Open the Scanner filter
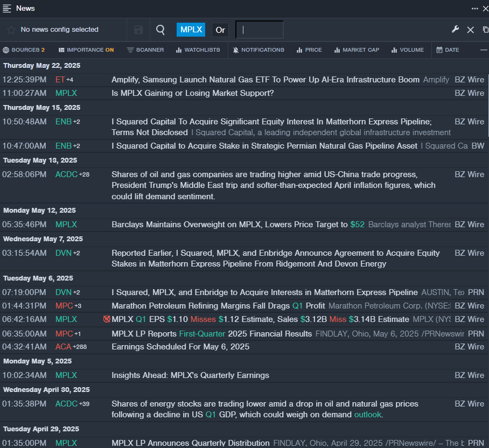The height and width of the screenshot is (448, 489). 145,50
